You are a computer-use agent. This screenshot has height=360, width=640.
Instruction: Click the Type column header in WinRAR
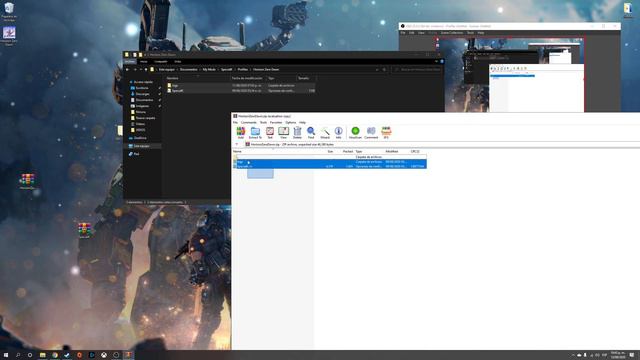tap(359, 151)
